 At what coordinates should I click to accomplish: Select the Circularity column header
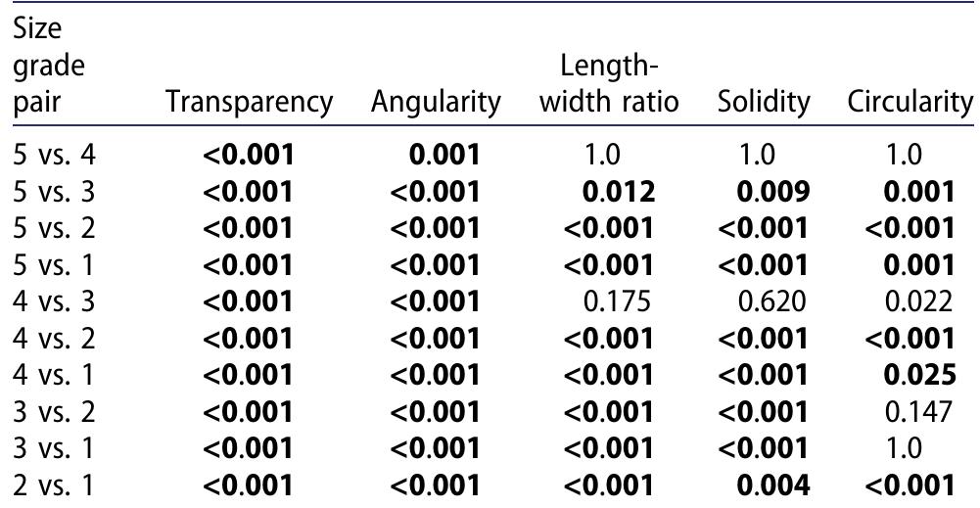coord(910,102)
